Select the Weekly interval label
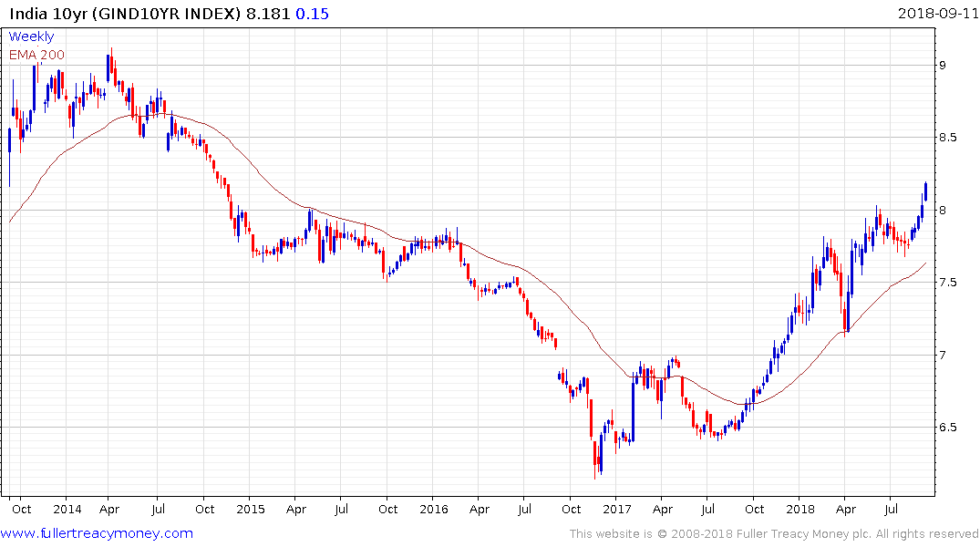 (31, 36)
